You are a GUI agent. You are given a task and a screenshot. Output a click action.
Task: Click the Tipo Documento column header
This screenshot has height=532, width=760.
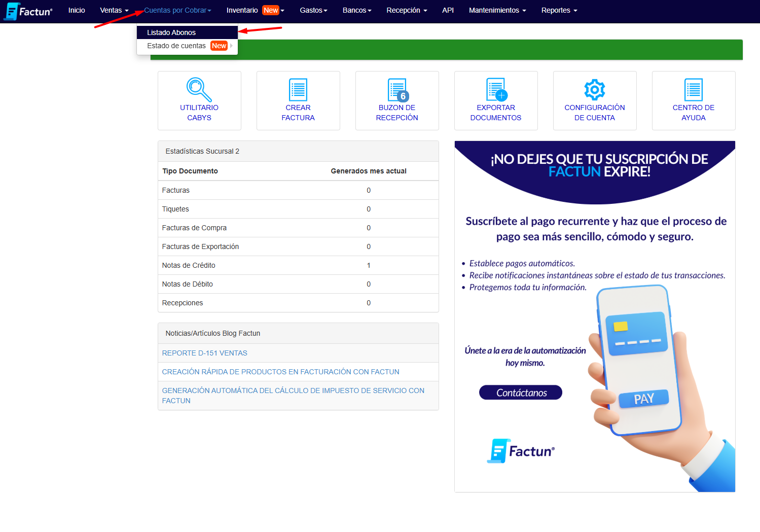coord(190,171)
